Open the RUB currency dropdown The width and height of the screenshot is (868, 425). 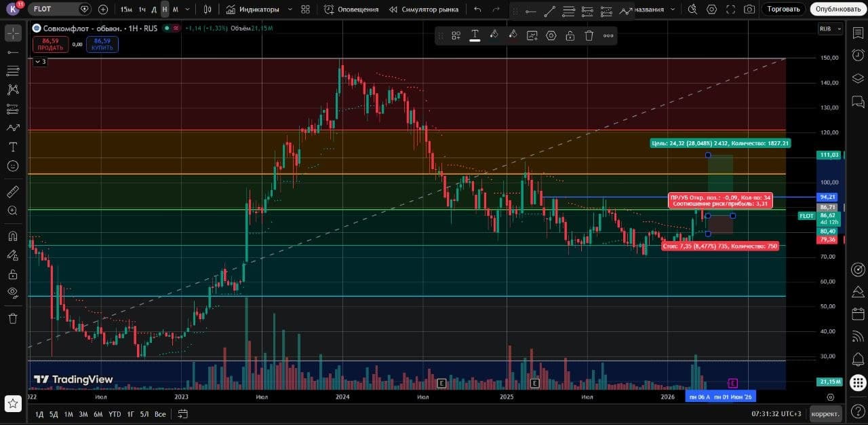click(830, 29)
